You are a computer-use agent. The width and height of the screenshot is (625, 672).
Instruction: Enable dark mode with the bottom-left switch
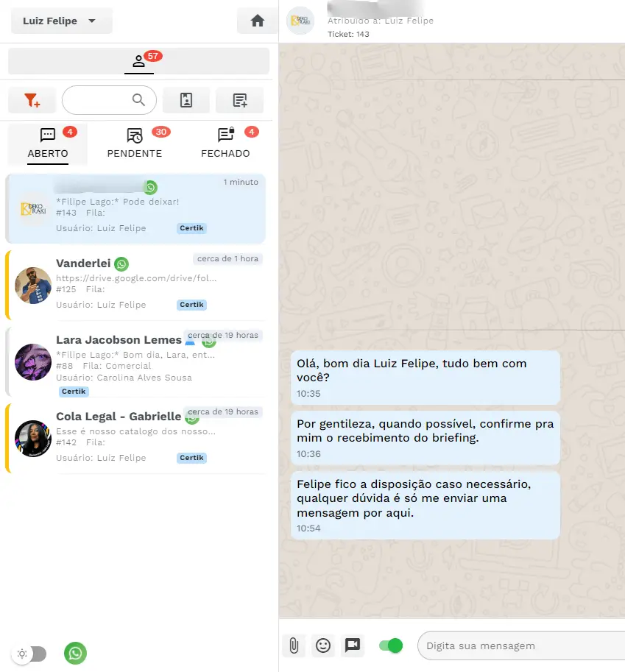point(29,654)
